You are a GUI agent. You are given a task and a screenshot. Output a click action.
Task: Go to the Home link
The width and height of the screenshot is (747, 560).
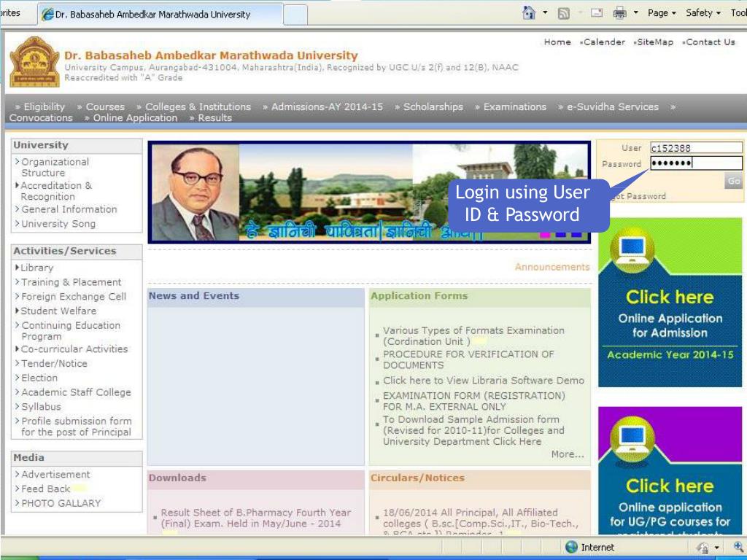coord(557,42)
